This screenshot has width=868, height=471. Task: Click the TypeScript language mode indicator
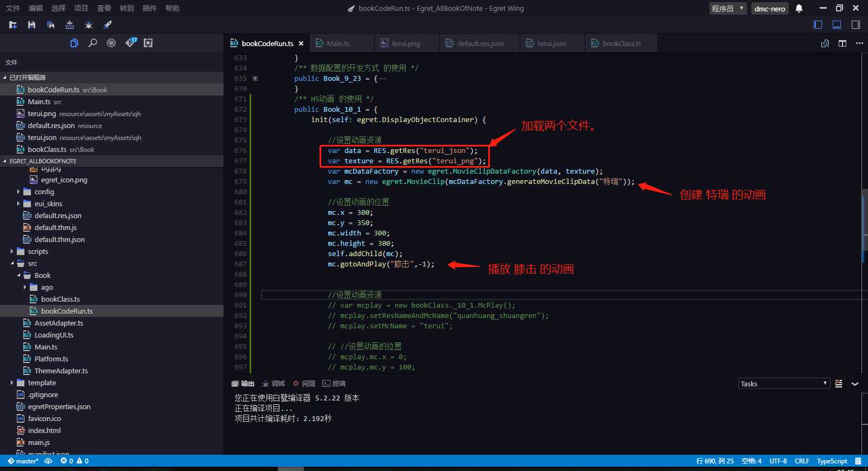pyautogui.click(x=832, y=461)
